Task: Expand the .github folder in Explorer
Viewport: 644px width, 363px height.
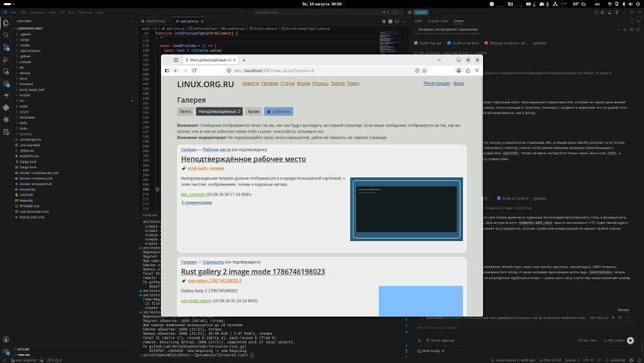Action: click(x=24, y=56)
